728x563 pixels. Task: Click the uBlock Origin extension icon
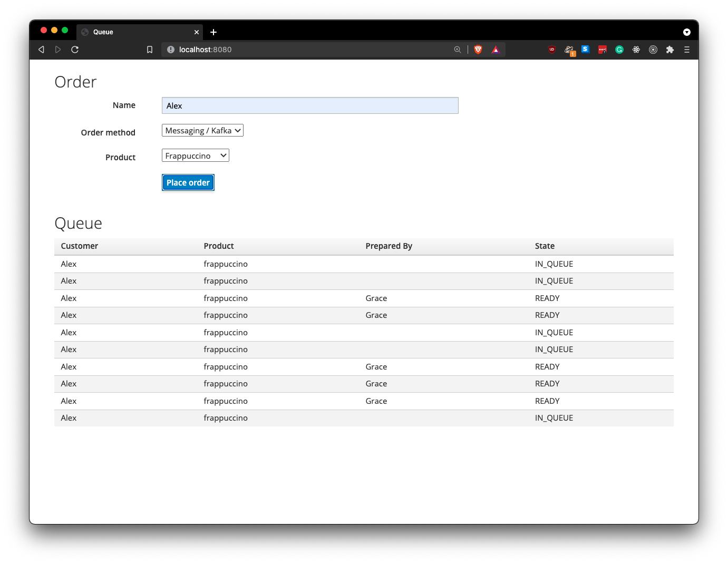552,50
